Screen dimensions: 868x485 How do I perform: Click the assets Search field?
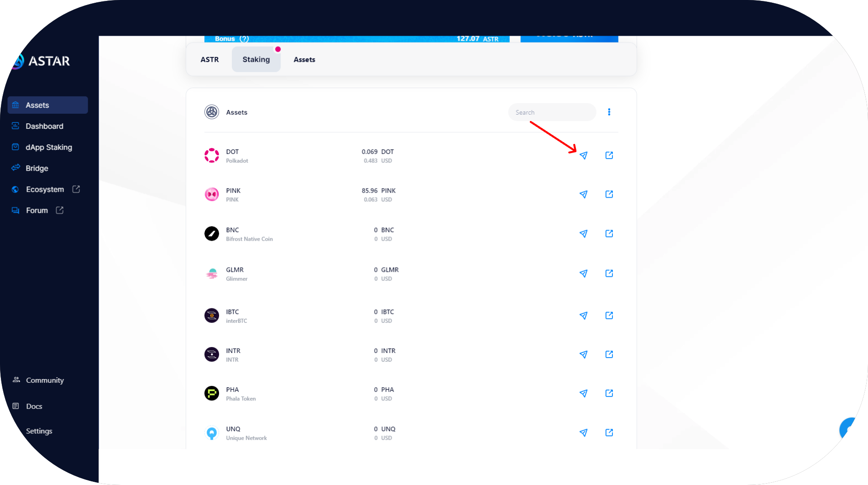(x=552, y=112)
